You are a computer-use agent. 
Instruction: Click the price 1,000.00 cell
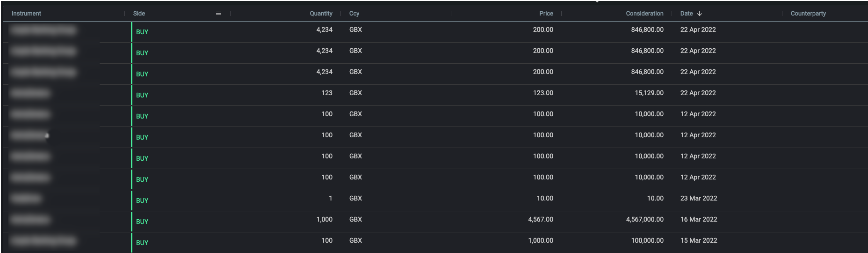(x=541, y=240)
